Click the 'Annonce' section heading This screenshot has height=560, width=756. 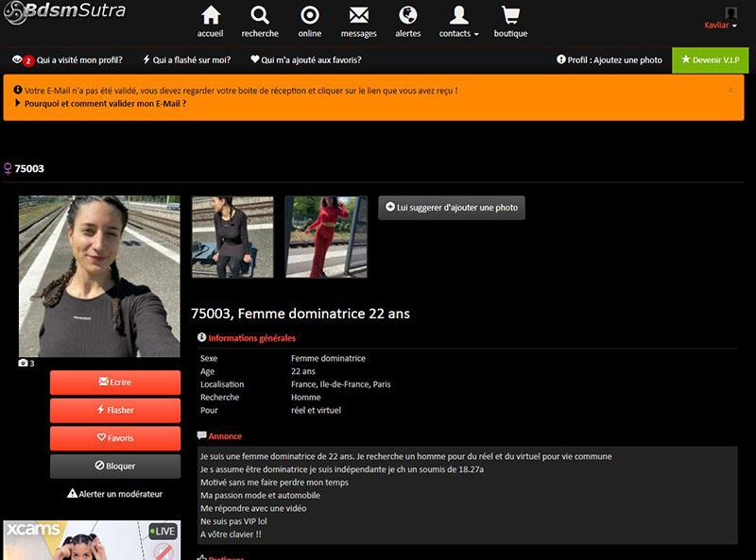[225, 436]
